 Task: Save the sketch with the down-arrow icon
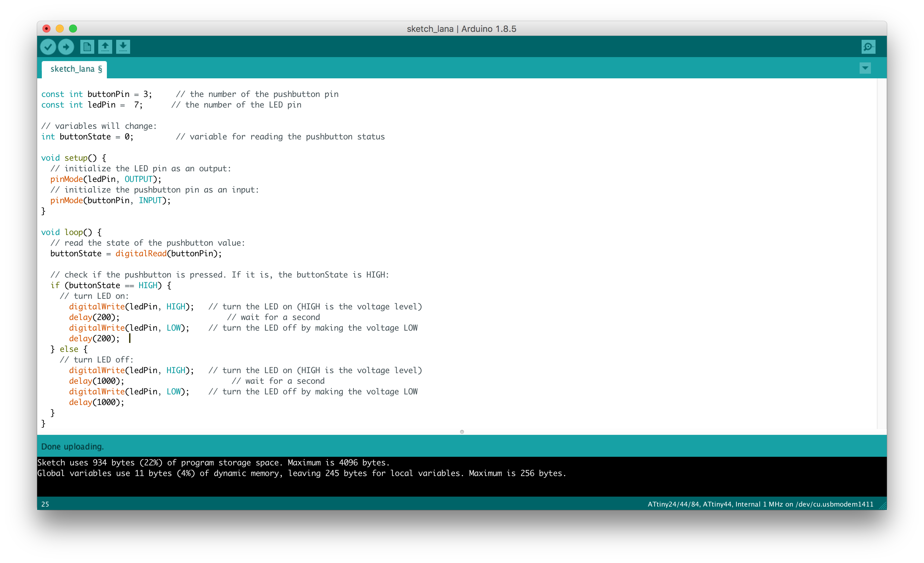[x=123, y=47]
